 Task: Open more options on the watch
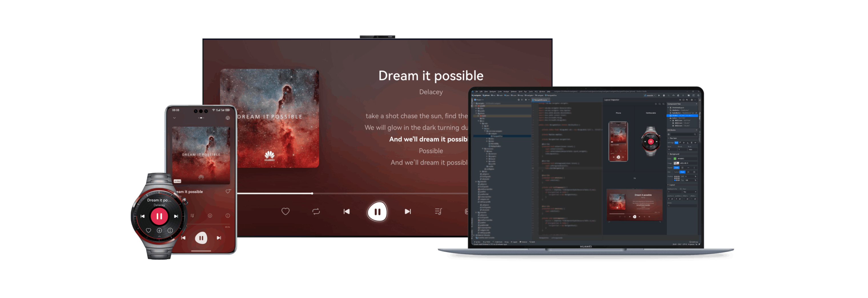pyautogui.click(x=170, y=230)
